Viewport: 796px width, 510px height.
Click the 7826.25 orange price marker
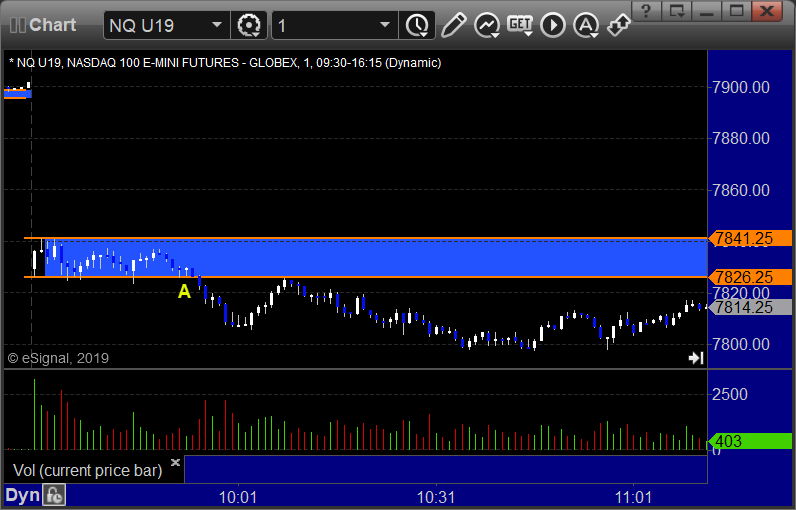[x=750, y=277]
